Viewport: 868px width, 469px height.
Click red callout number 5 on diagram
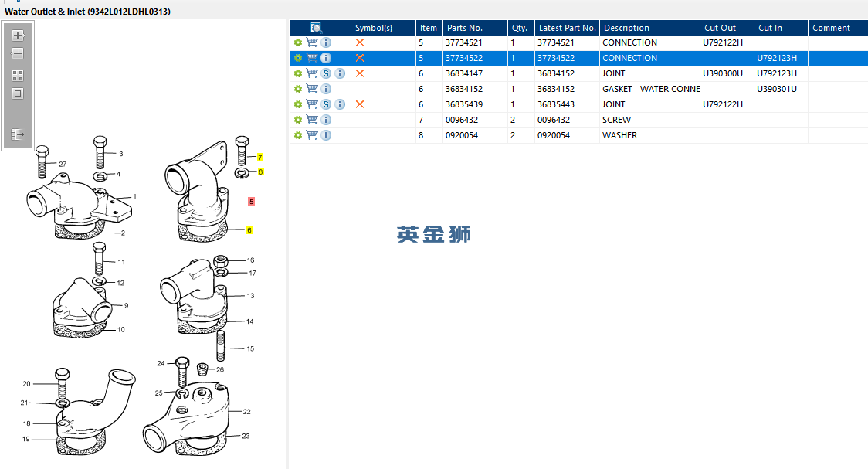click(251, 202)
